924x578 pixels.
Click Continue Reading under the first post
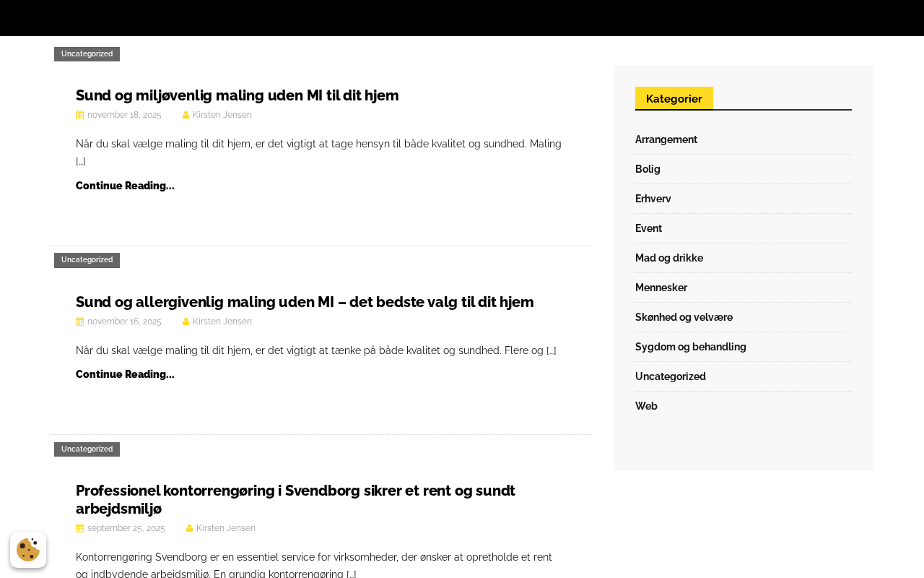tap(125, 186)
